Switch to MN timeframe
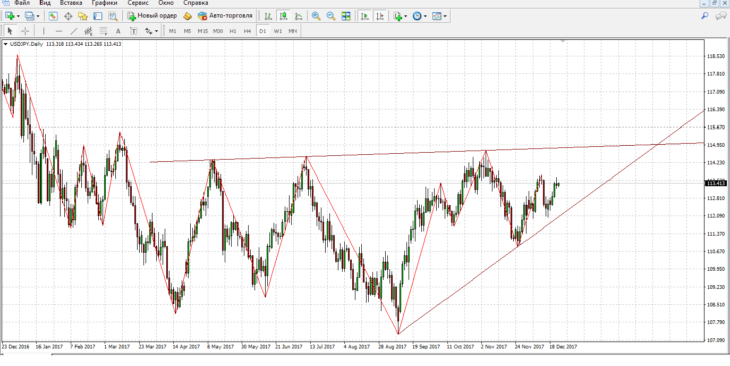This screenshot has width=730, height=366. pos(293,31)
